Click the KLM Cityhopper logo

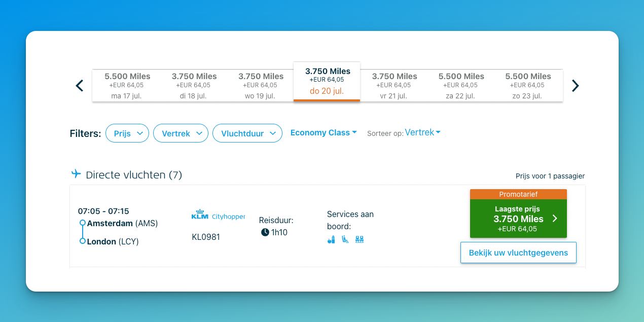pos(218,216)
